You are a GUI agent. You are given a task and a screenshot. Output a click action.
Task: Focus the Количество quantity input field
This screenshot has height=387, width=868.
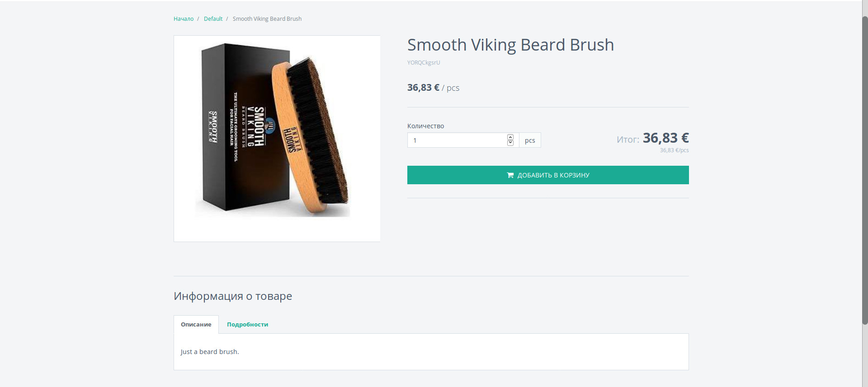[458, 140]
